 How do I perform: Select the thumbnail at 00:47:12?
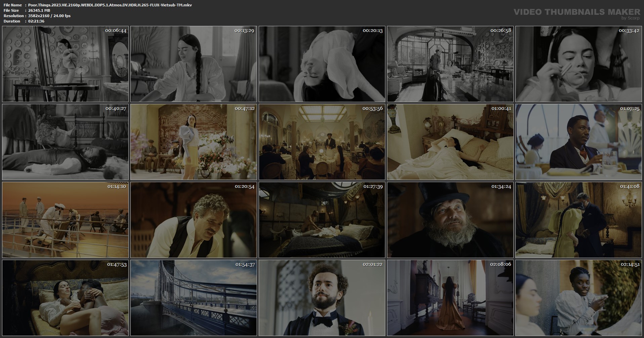[194, 142]
